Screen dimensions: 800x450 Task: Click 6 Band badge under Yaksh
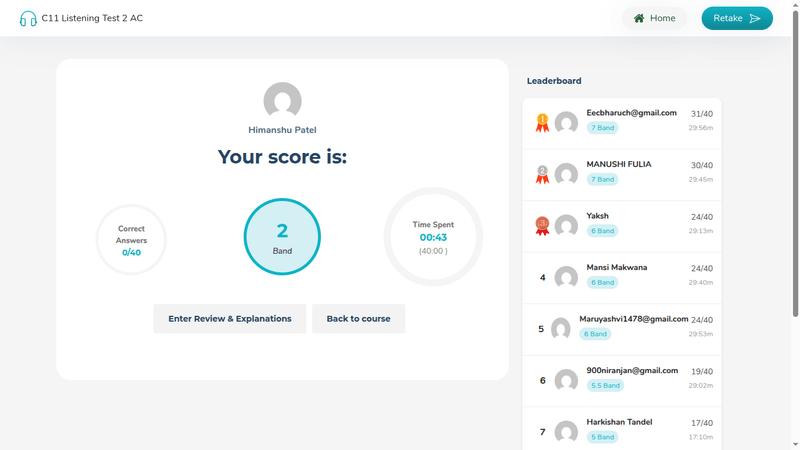click(603, 231)
